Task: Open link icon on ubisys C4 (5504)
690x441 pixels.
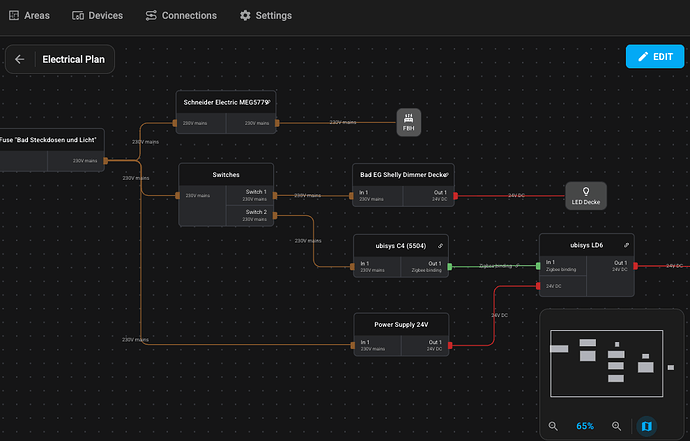Action: click(x=440, y=246)
